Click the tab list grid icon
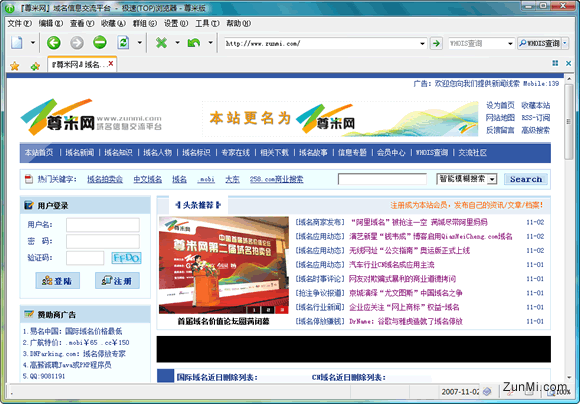Screen dimensions: 580x404 [x=555, y=63]
